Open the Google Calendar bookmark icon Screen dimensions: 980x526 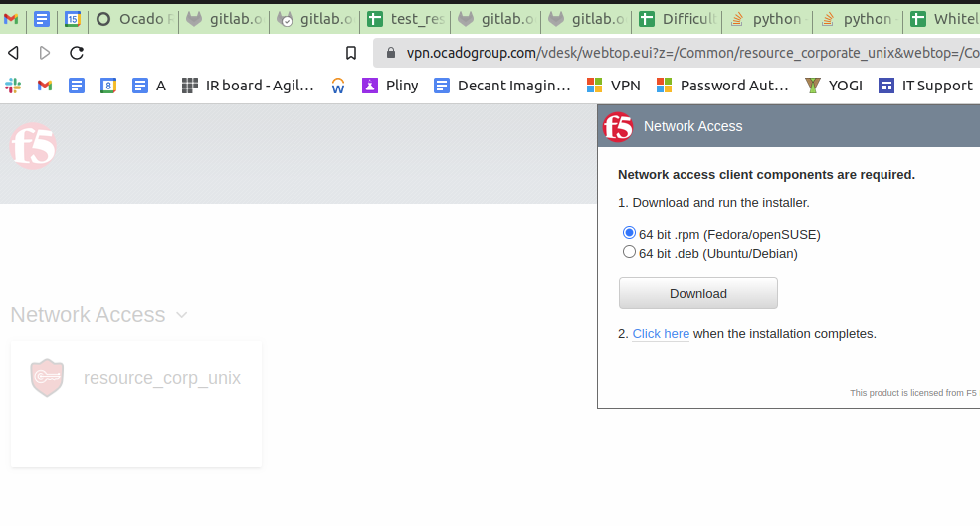pos(108,86)
